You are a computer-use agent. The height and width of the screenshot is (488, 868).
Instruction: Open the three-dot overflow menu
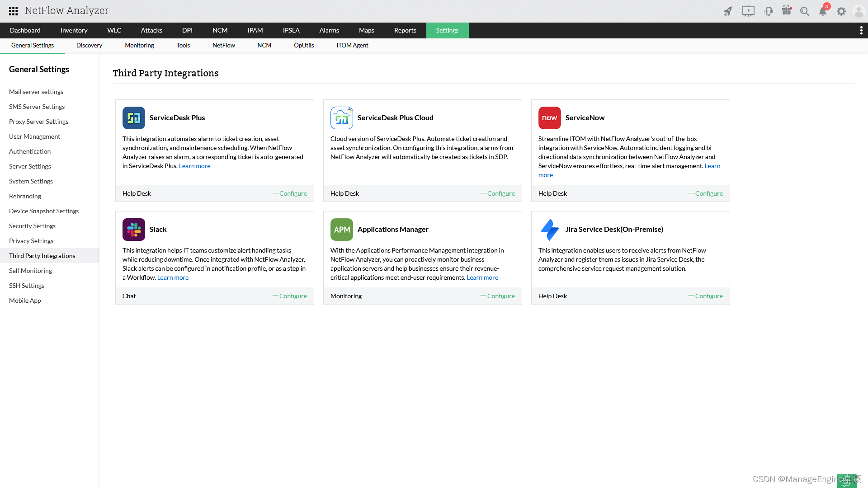861,30
